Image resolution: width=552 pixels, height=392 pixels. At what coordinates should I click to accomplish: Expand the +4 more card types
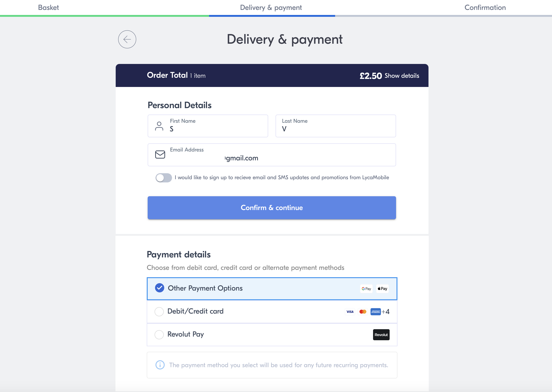(385, 312)
